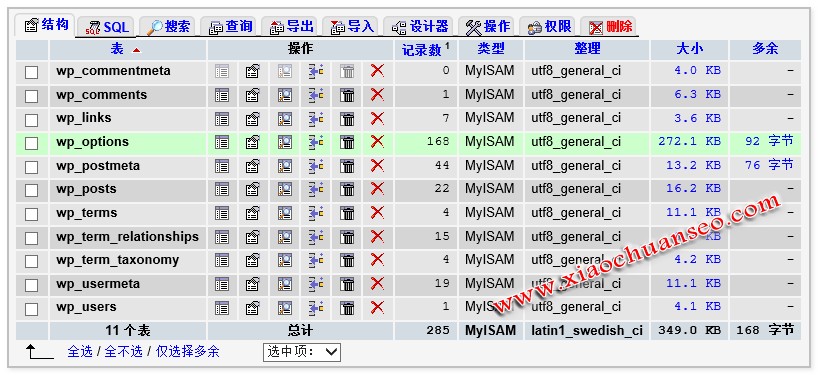Tick the wp_posts checkbox

(x=32, y=190)
